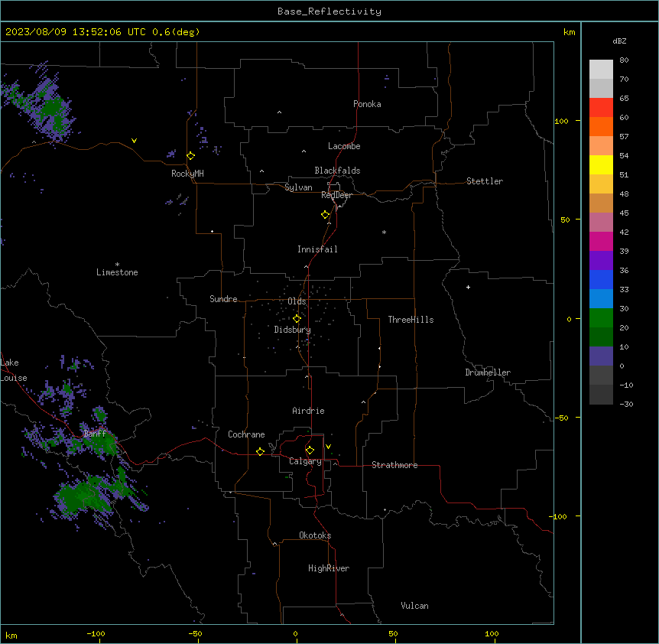This screenshot has width=659, height=644.
Task: Click the orange 60-57 dBZ legend swatch
Action: point(601,126)
